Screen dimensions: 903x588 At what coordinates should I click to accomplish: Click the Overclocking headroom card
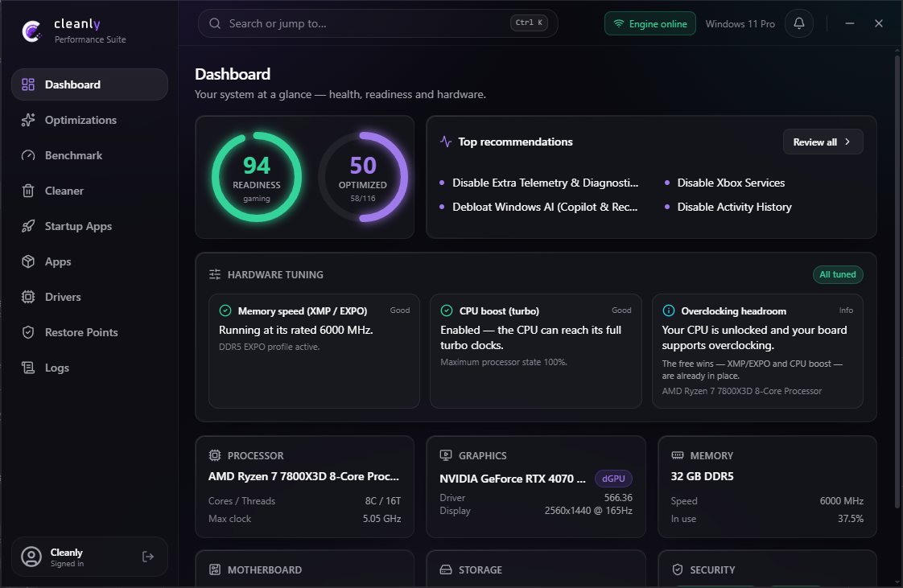pyautogui.click(x=757, y=351)
